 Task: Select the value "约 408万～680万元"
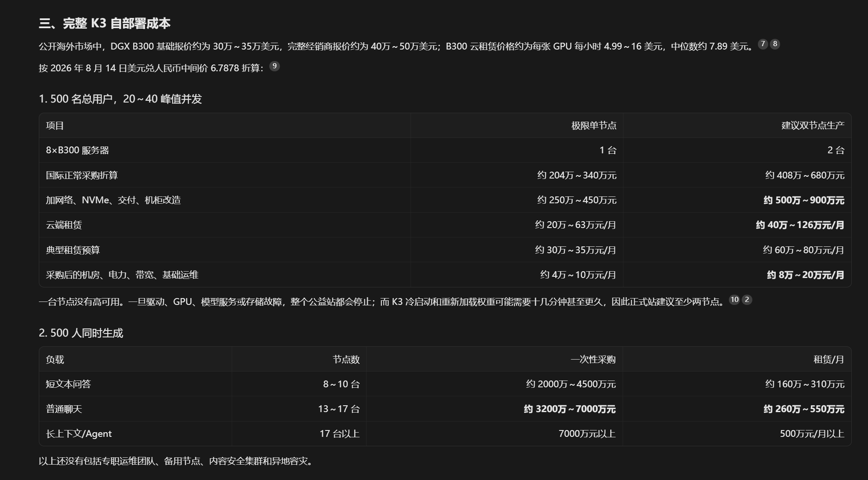pos(805,176)
